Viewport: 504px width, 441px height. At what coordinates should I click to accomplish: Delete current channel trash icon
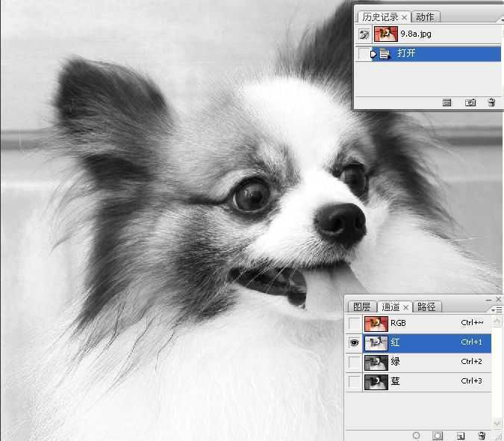click(482, 436)
